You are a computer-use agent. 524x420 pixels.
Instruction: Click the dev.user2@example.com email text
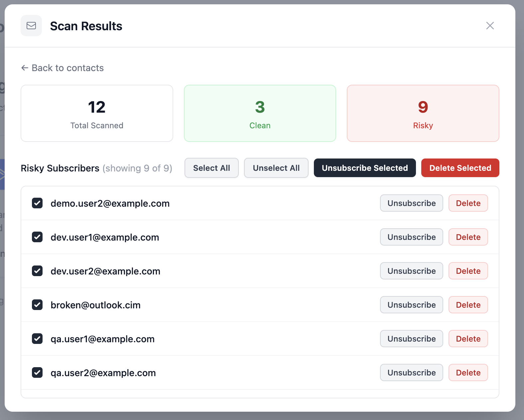click(x=105, y=271)
